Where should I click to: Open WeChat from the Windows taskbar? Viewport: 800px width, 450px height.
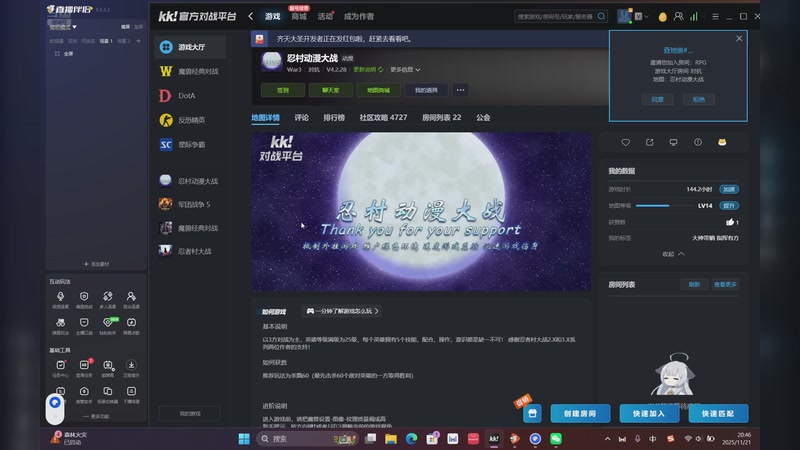coord(556,439)
